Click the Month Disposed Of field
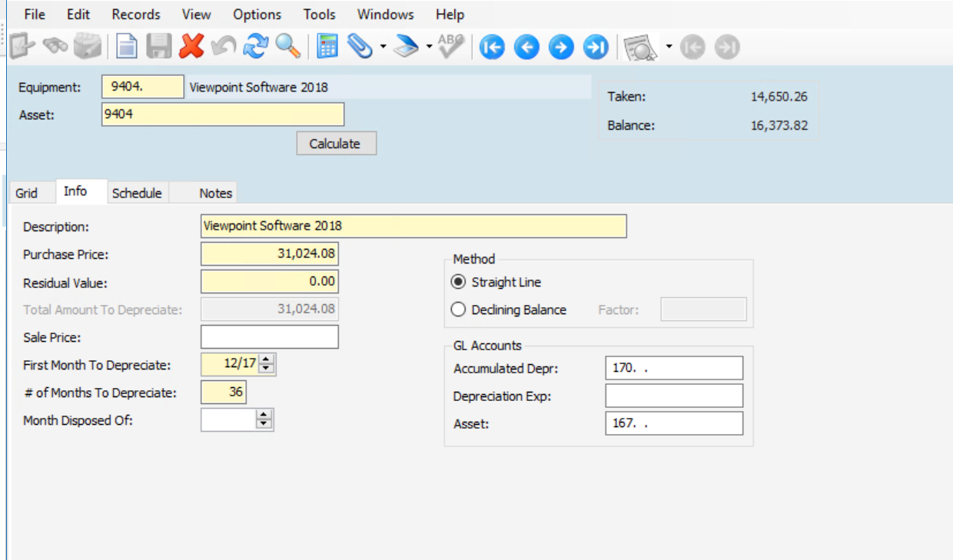953x560 pixels. click(x=229, y=419)
